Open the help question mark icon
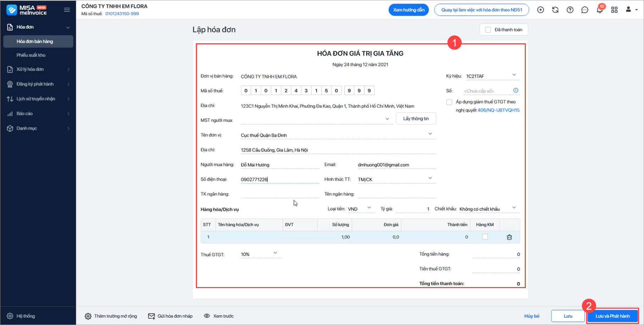The height and width of the screenshot is (325, 644). (x=570, y=10)
